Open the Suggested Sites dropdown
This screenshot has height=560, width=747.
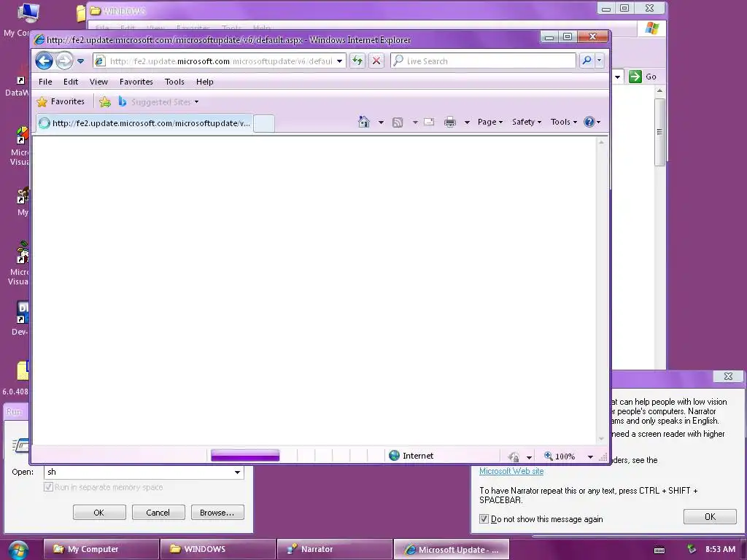[158, 101]
